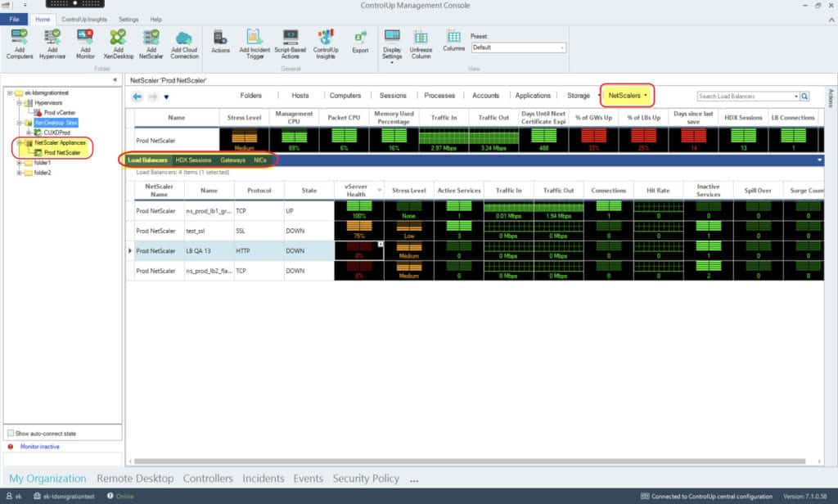Open the Preset dropdown set to Default
This screenshot has width=838, height=504.
coord(519,47)
